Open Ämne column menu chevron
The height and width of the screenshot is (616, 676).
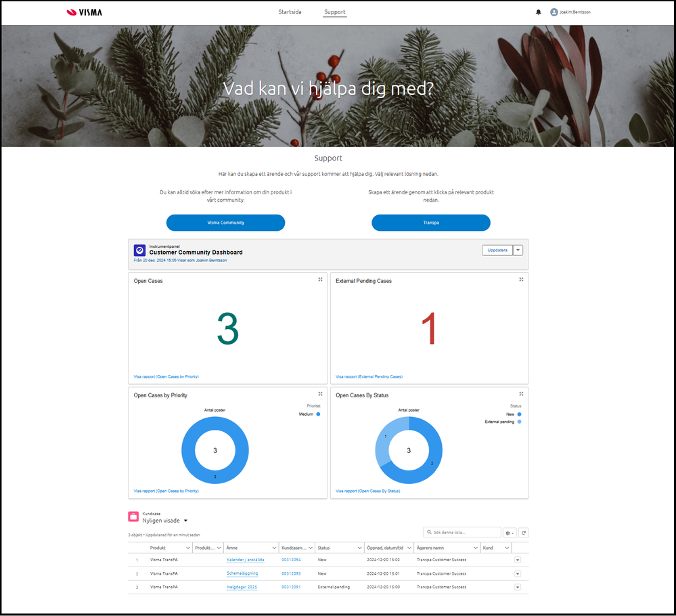click(x=274, y=548)
